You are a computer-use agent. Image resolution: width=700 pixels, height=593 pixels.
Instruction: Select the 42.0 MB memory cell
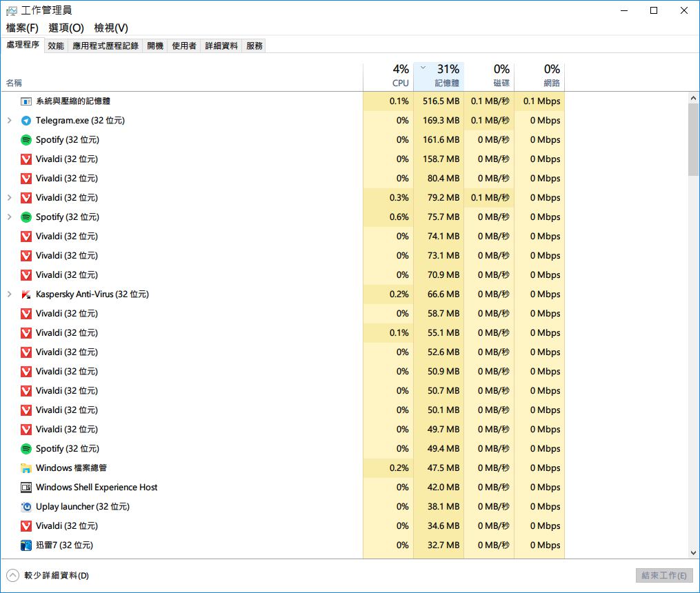(x=439, y=488)
